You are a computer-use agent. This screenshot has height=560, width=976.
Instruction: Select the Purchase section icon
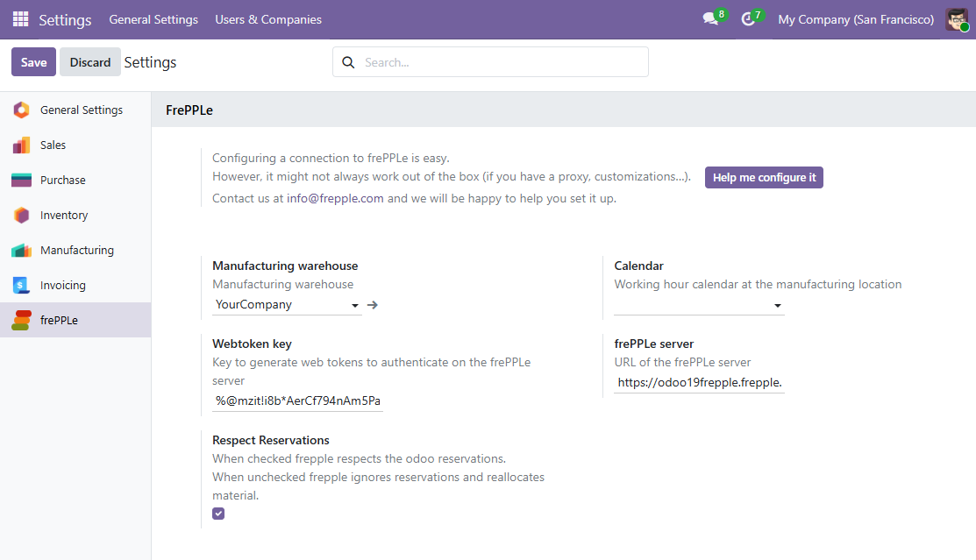tap(22, 180)
